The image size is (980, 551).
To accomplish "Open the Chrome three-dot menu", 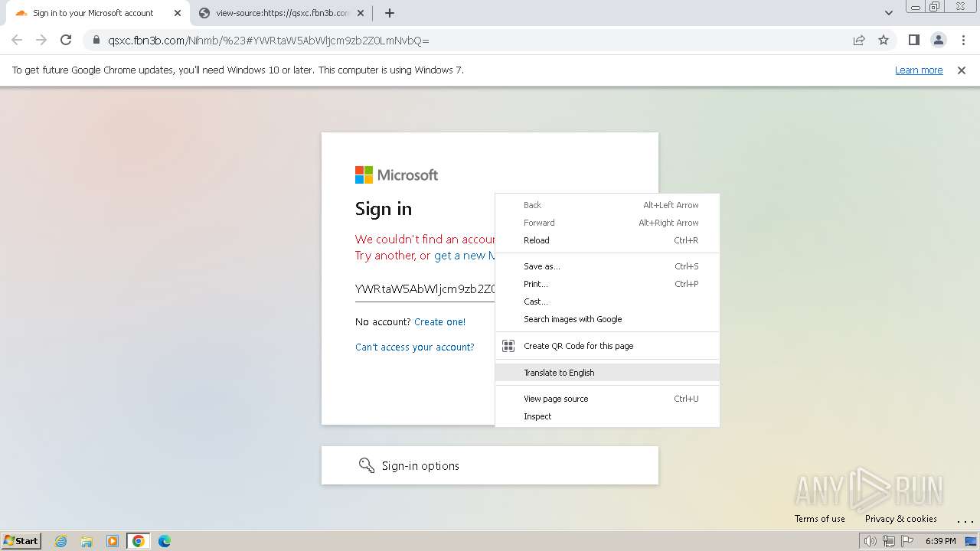I will (963, 40).
